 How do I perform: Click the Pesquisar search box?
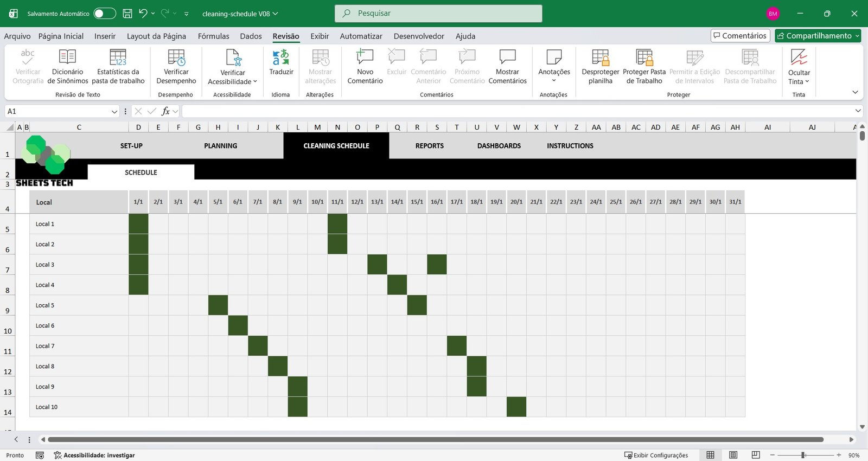[x=438, y=14]
